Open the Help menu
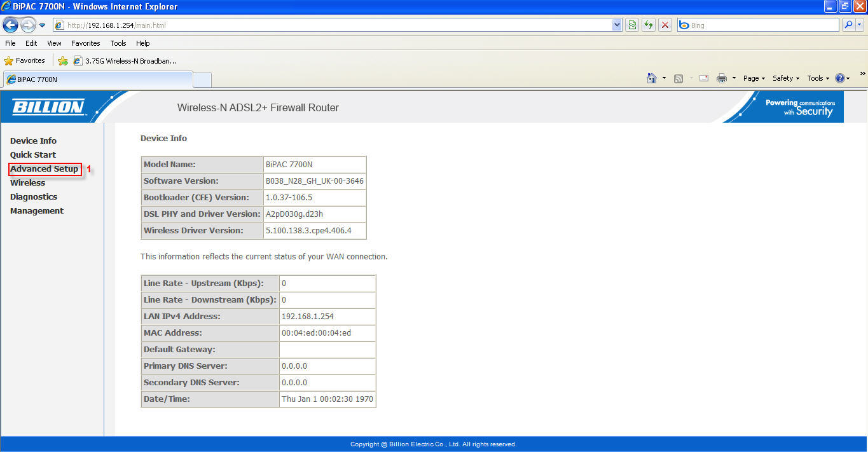 coord(143,43)
